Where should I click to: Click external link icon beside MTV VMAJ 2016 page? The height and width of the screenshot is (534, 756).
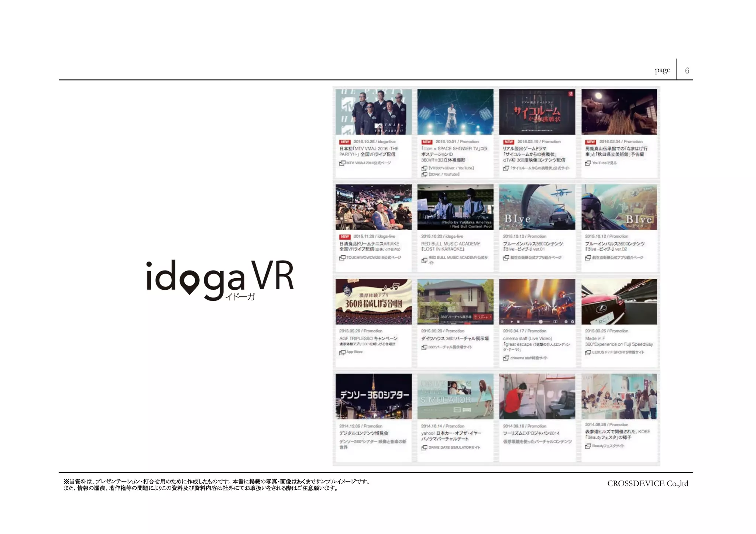342,163
